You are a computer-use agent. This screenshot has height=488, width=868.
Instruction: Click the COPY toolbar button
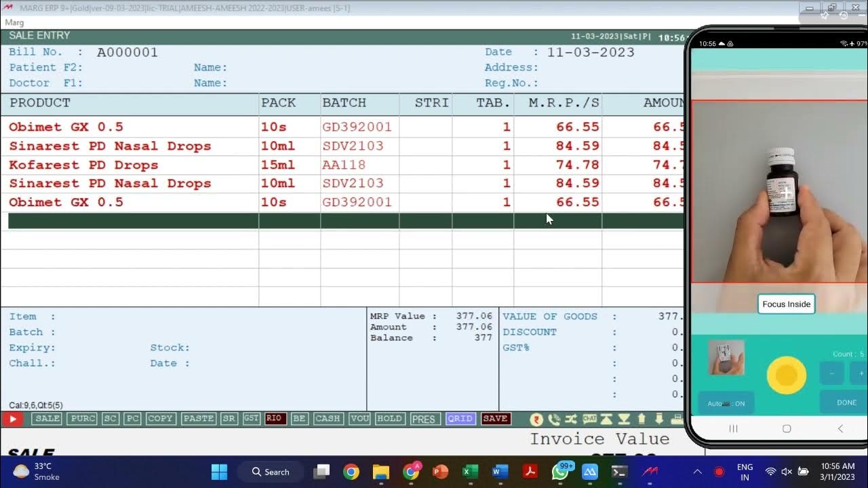pos(160,419)
